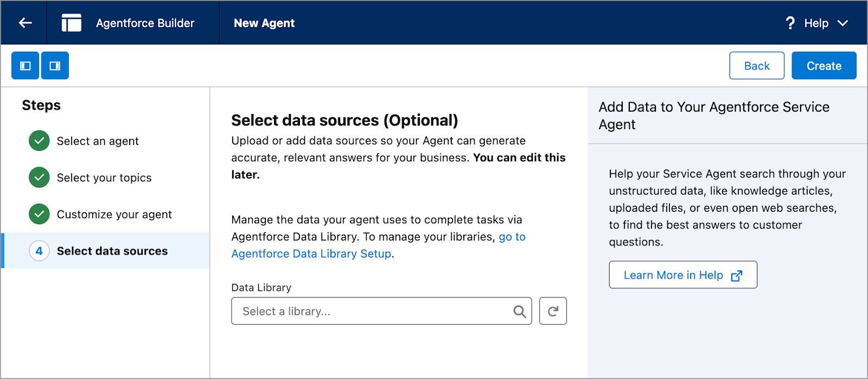The height and width of the screenshot is (379, 868).
Task: Click the Select data sources (Optional) heading
Action: point(344,120)
